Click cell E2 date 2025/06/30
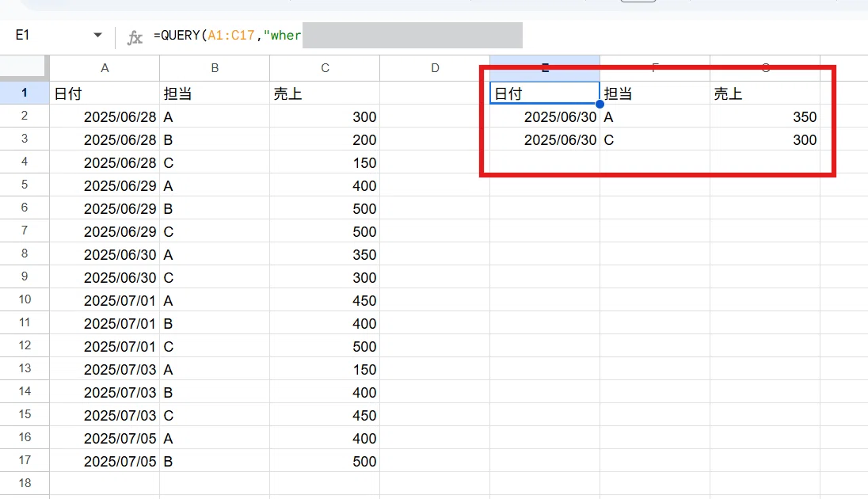The image size is (868, 499). (545, 117)
